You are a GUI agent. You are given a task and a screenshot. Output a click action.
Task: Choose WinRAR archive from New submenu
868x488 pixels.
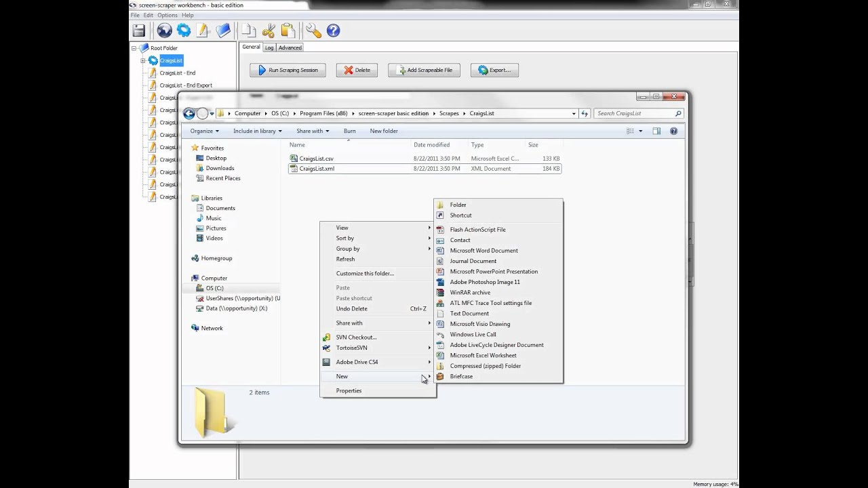coord(498,292)
